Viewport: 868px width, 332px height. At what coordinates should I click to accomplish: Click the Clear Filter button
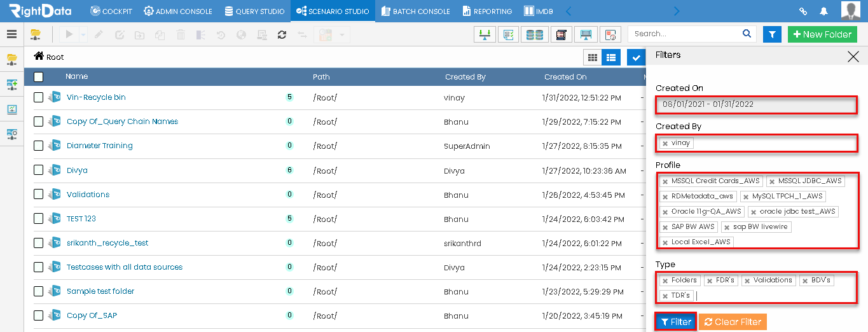[733, 322]
